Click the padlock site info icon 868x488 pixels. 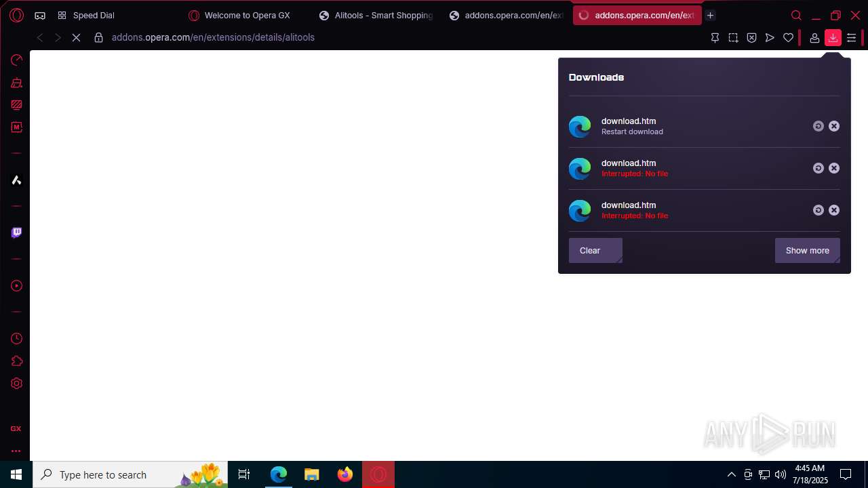(98, 38)
